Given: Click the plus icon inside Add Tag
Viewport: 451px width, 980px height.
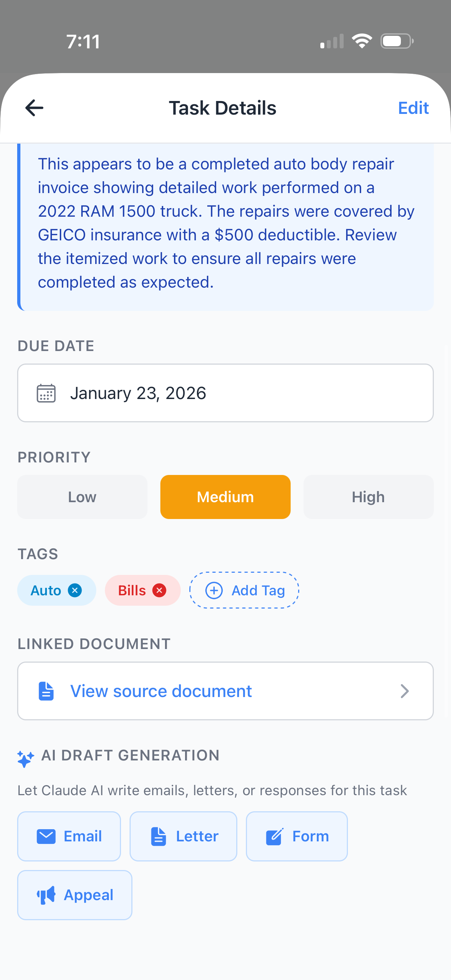Looking at the screenshot, I should click(x=214, y=590).
